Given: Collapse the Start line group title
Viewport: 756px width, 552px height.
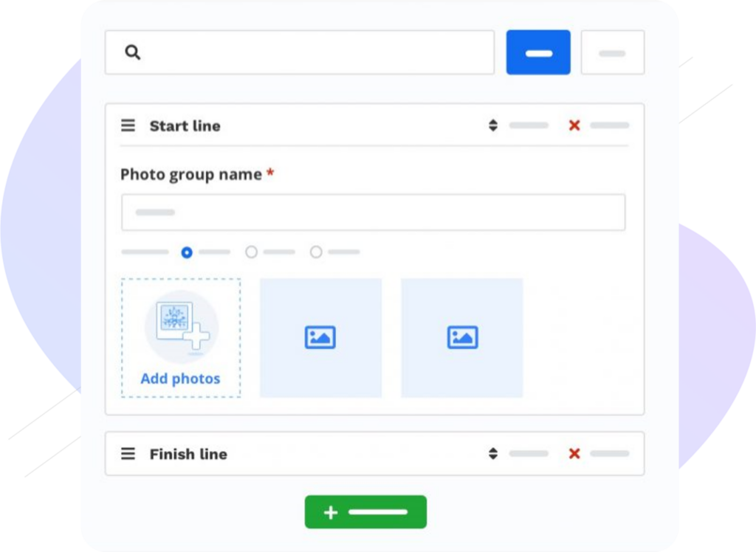Looking at the screenshot, I should coord(185,125).
